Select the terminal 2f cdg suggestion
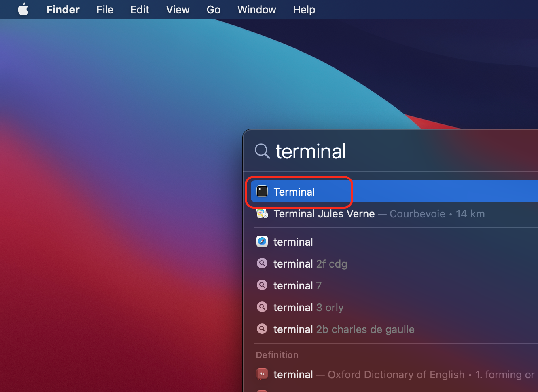Viewport: 538px width, 392px height. (x=394, y=264)
